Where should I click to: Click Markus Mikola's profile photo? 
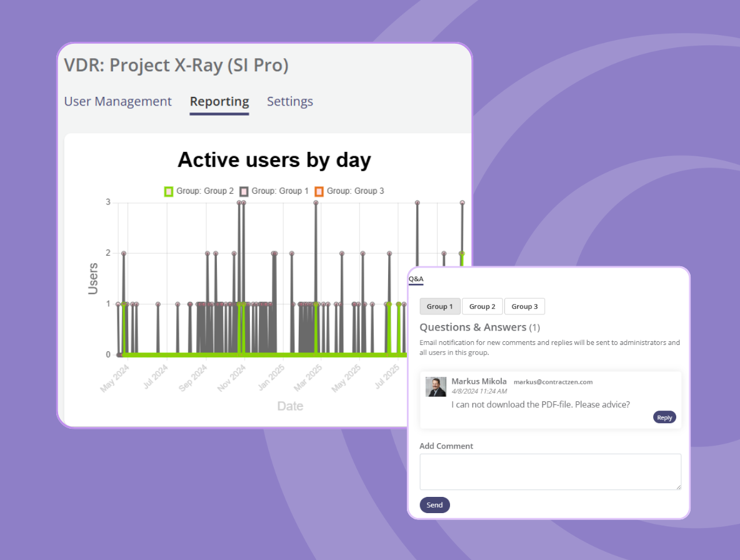pyautogui.click(x=436, y=387)
